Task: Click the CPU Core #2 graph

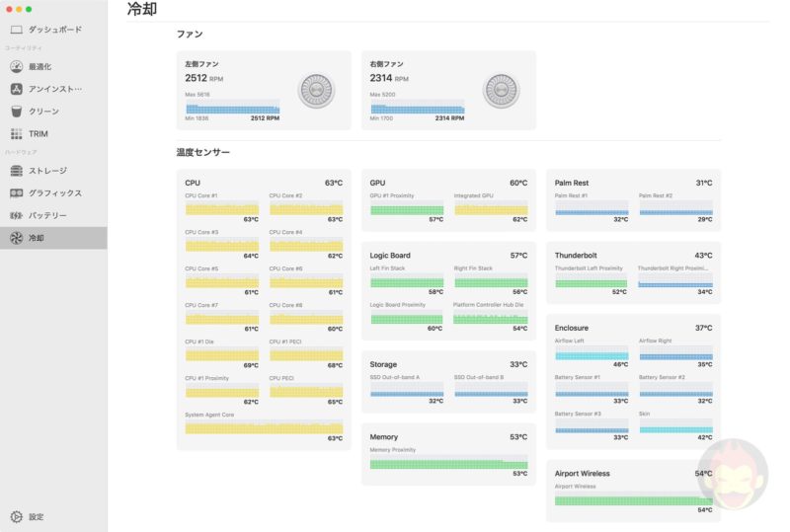Action: (306, 208)
